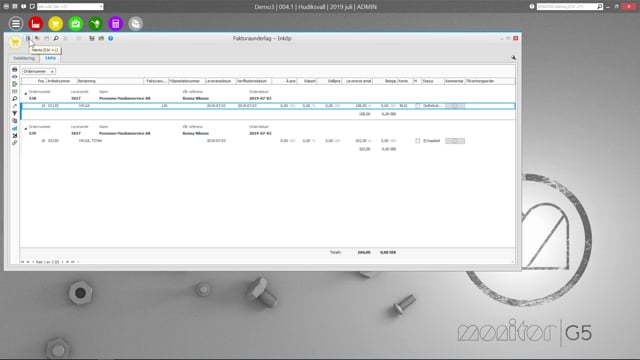Open the gray General settings module icon
Image resolution: width=640 pixels, height=360 pixels.
tap(136, 24)
